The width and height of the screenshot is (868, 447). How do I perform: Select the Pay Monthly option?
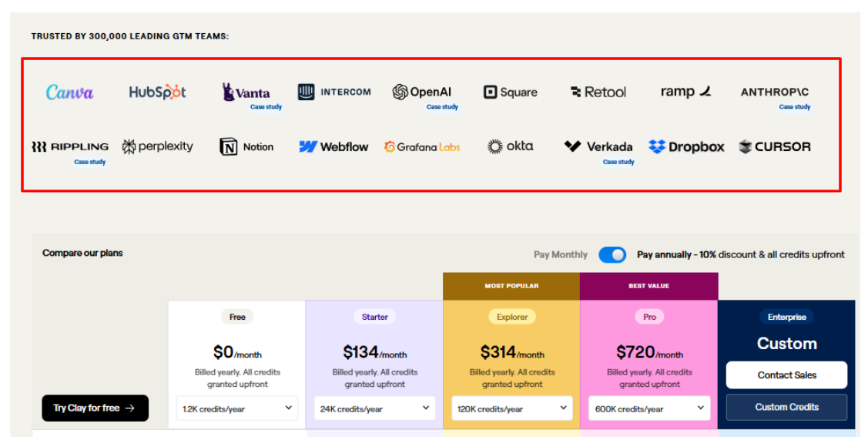click(x=560, y=255)
